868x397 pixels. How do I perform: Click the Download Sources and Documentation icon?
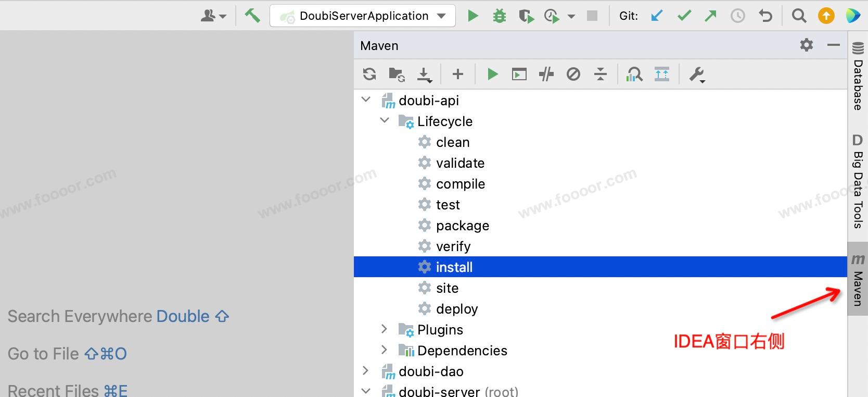click(424, 75)
